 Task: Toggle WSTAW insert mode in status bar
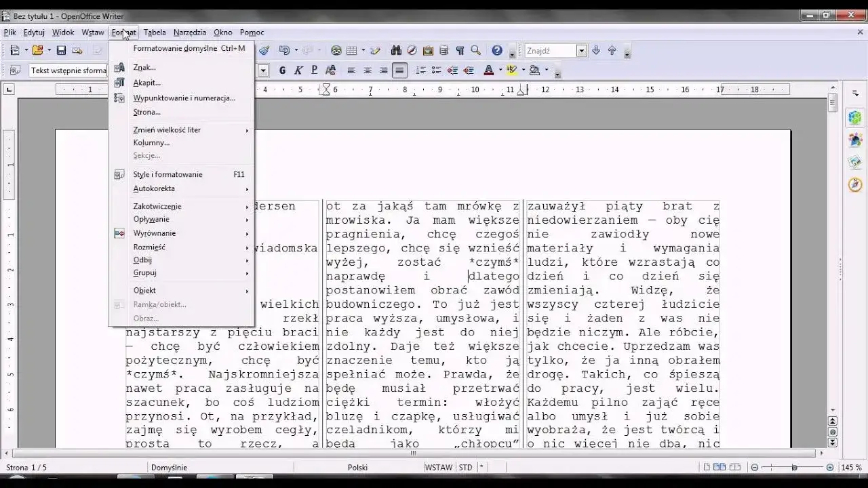tap(439, 467)
